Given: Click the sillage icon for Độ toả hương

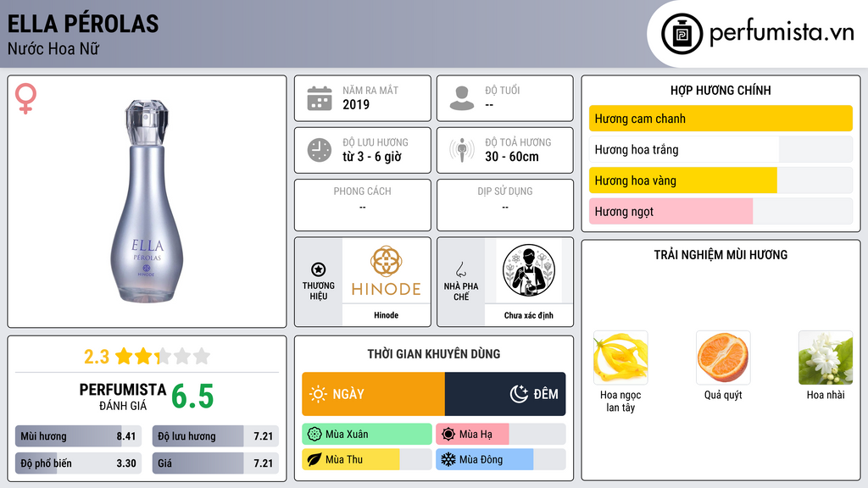Looking at the screenshot, I should pyautogui.click(x=462, y=150).
